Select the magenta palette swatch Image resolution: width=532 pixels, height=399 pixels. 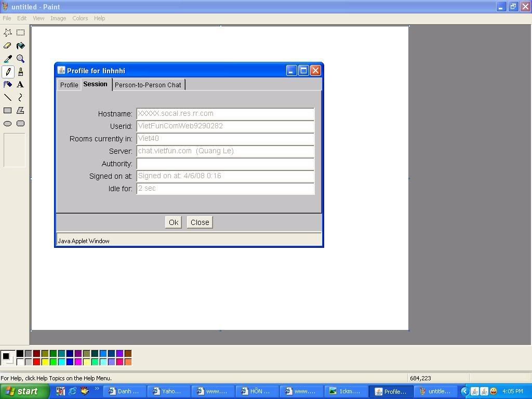[78, 362]
